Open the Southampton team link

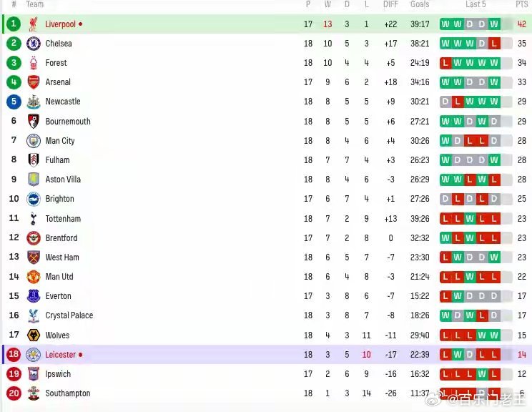pyautogui.click(x=68, y=393)
